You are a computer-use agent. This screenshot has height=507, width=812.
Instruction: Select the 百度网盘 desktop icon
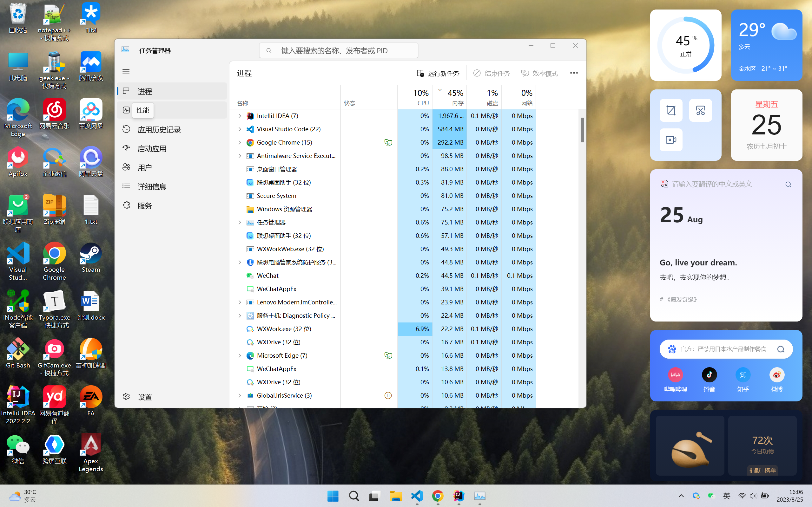(91, 114)
